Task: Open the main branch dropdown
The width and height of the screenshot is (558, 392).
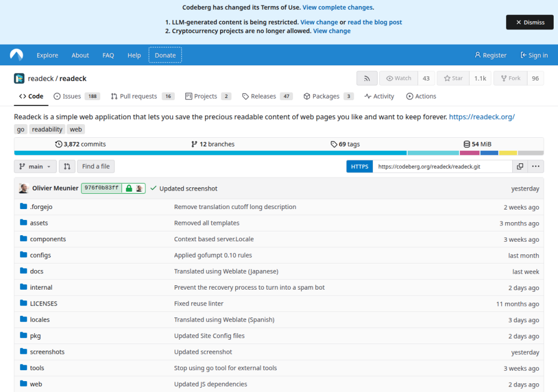Action: [x=35, y=166]
